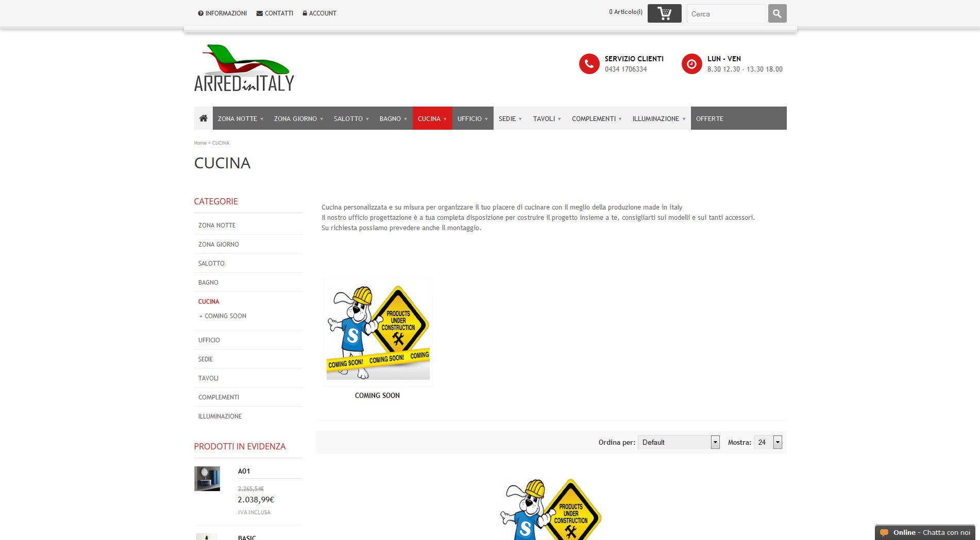Focus the Cerca search field
Image resolution: width=980 pixels, height=540 pixels.
[726, 14]
